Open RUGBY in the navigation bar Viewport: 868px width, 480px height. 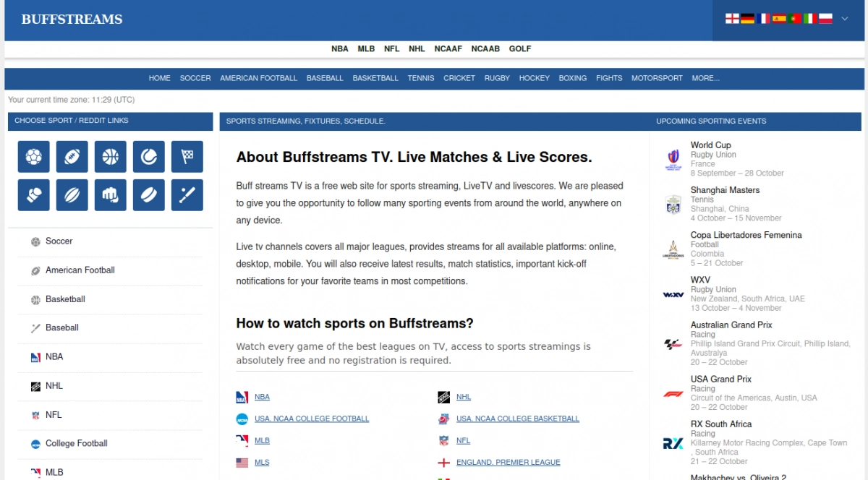(x=497, y=78)
